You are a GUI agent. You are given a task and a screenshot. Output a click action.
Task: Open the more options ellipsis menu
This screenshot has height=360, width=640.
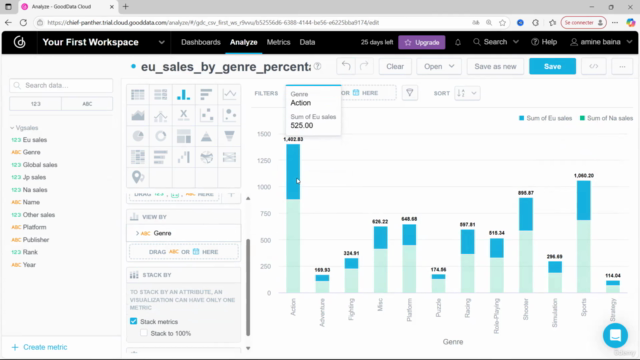622,67
